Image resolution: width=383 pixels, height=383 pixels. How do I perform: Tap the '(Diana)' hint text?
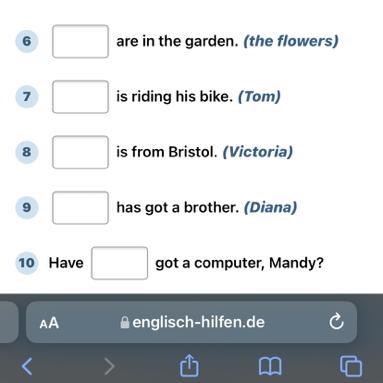pyautogui.click(x=270, y=207)
